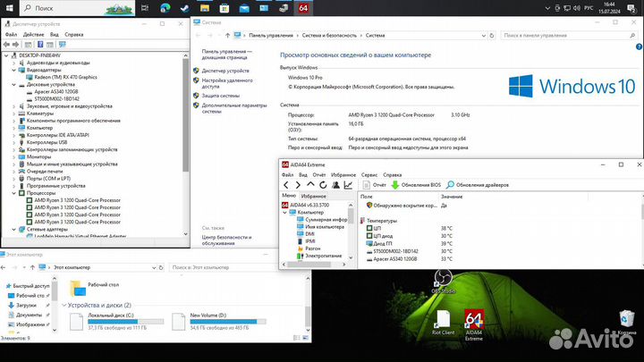Image resolution: width=644 pixels, height=362 pixels.
Task: Collapse the Видеоадаптеры category
Action: (x=14, y=71)
